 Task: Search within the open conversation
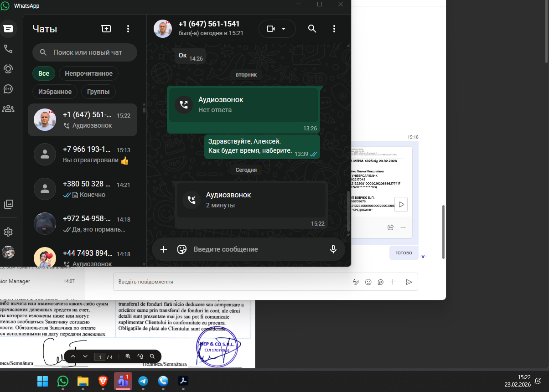pyautogui.click(x=312, y=29)
